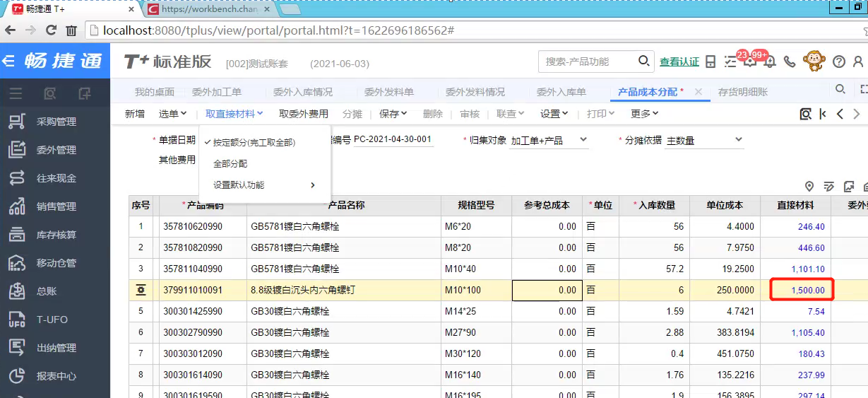Image resolution: width=868 pixels, height=398 pixels.
Task: Click the 搜索-产品功能 search field
Action: (589, 62)
